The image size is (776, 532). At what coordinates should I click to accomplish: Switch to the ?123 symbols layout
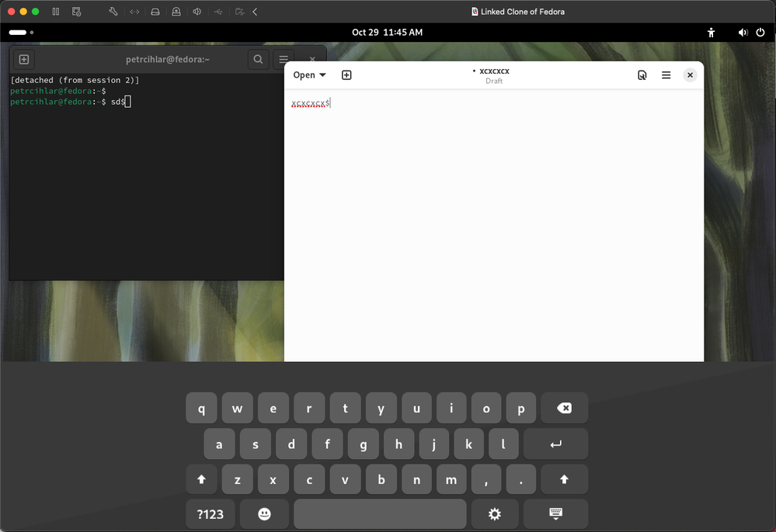(210, 514)
